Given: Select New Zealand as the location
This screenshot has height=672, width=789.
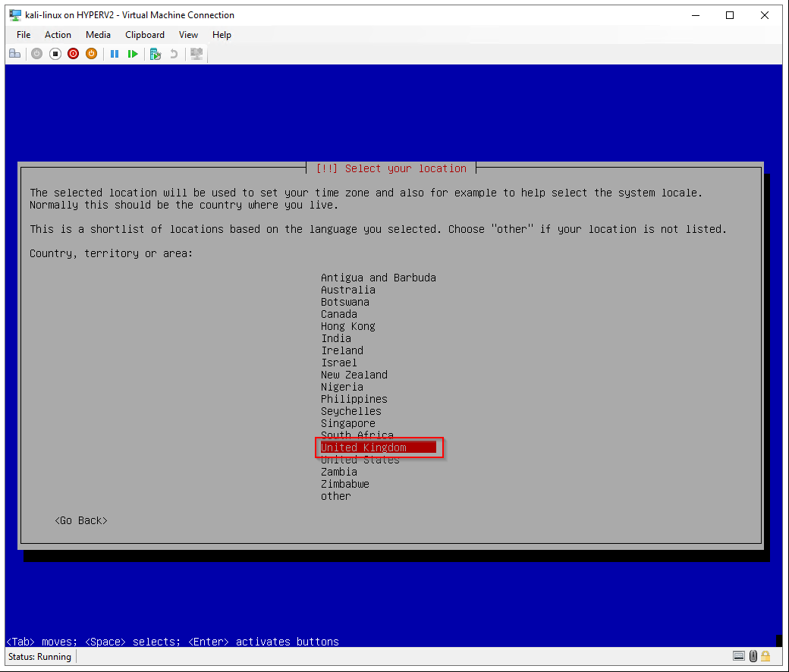Looking at the screenshot, I should (x=354, y=375).
